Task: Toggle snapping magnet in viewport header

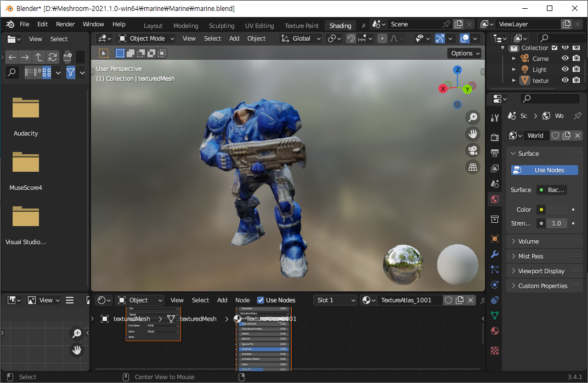Action: (351, 38)
